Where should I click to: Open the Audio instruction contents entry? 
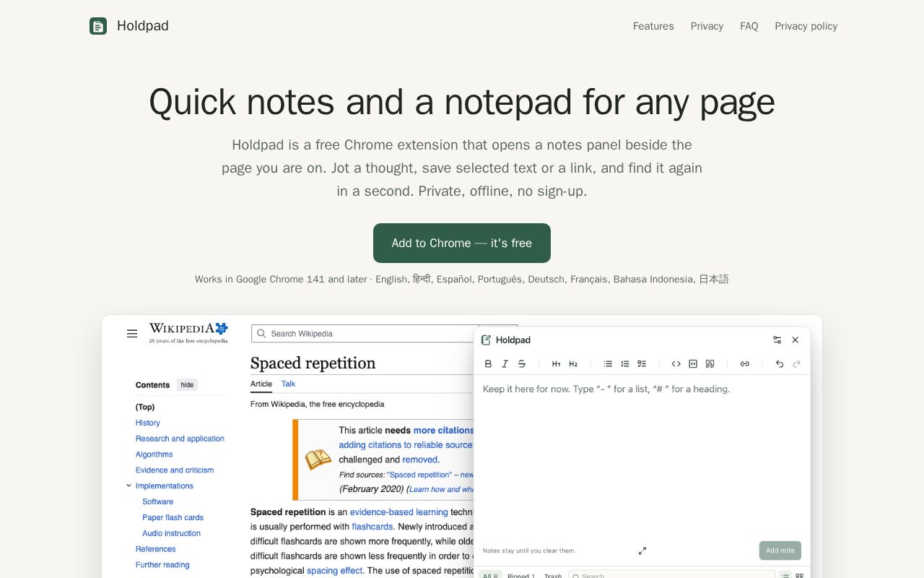pyautogui.click(x=172, y=533)
